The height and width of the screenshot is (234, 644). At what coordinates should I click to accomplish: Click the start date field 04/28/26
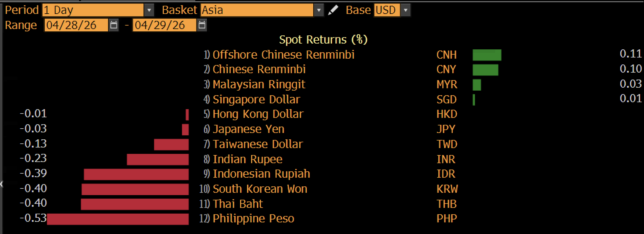pos(76,25)
